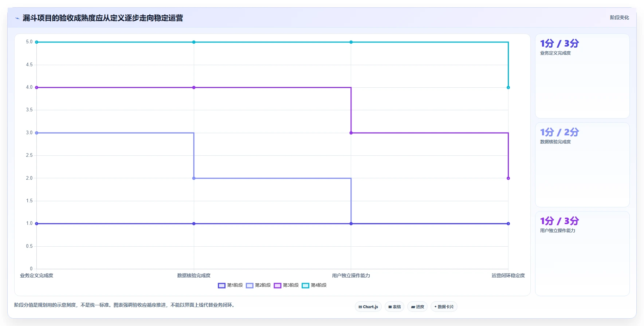Click the 进度 chip
The height and width of the screenshot is (326, 644).
tap(417, 307)
